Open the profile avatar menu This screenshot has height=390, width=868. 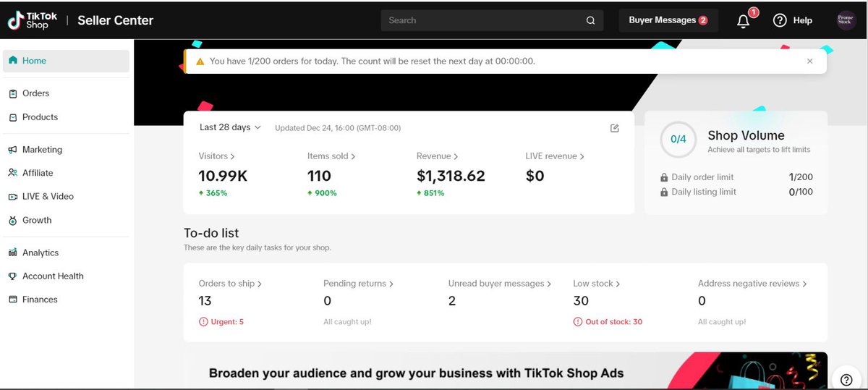coord(846,20)
